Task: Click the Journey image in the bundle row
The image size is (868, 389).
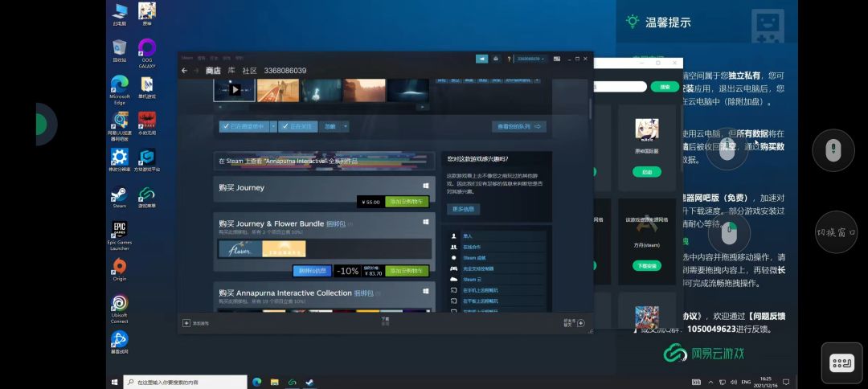Action: [x=284, y=249]
